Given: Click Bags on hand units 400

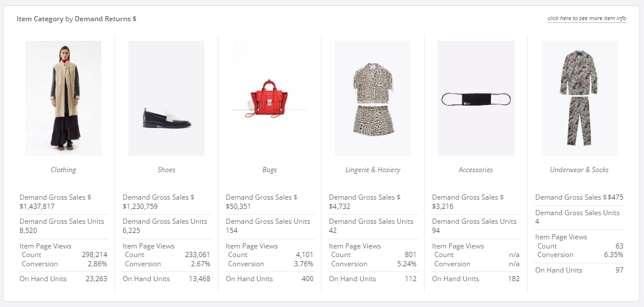Looking at the screenshot, I should point(307,279).
